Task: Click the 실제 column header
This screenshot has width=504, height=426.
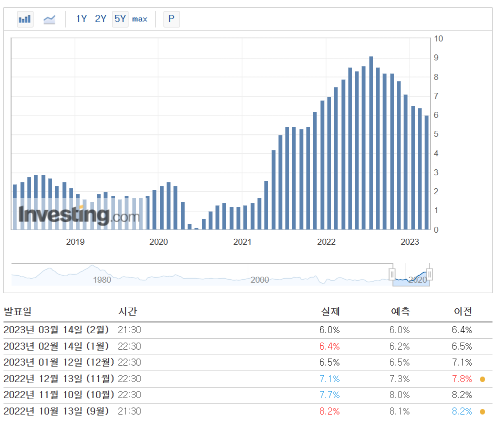Action: pyautogui.click(x=330, y=312)
